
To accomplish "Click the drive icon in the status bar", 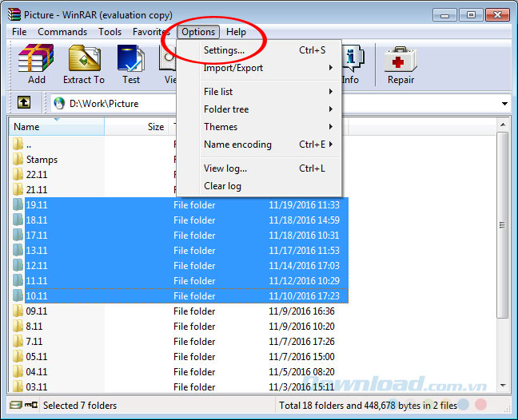I will point(15,405).
